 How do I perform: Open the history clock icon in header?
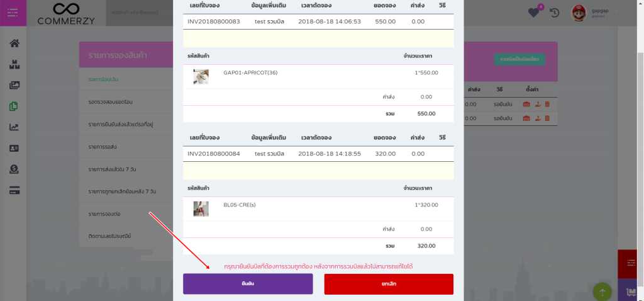555,13
